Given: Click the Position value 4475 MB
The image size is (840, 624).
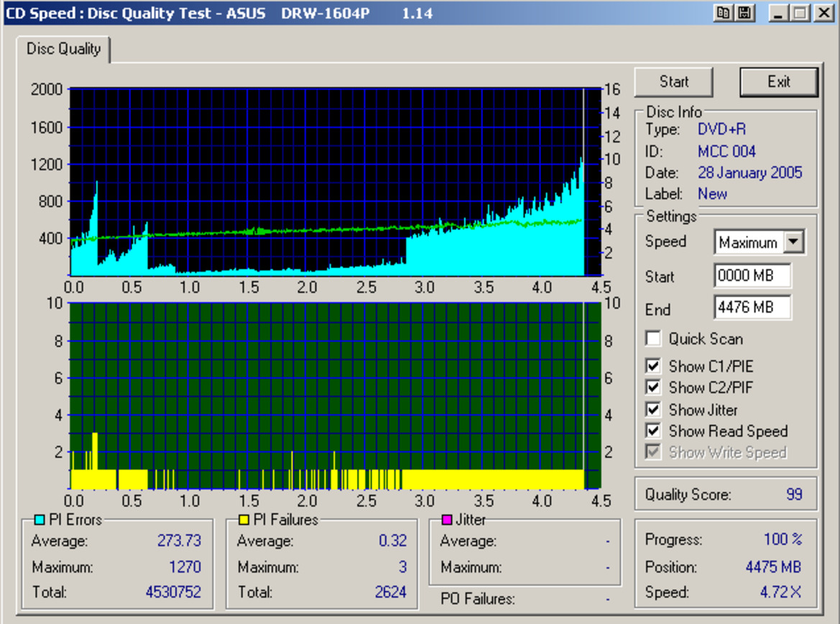Looking at the screenshot, I should (774, 566).
